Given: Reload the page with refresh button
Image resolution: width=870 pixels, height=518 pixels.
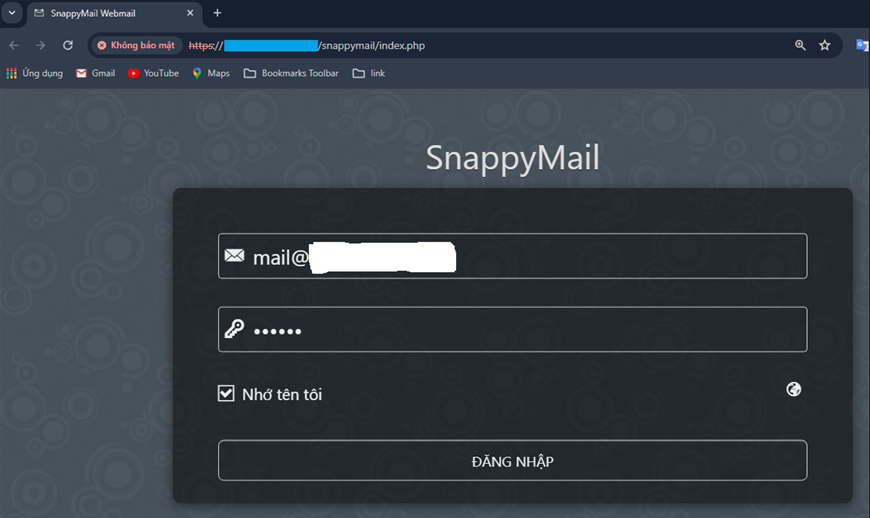Looking at the screenshot, I should point(68,45).
